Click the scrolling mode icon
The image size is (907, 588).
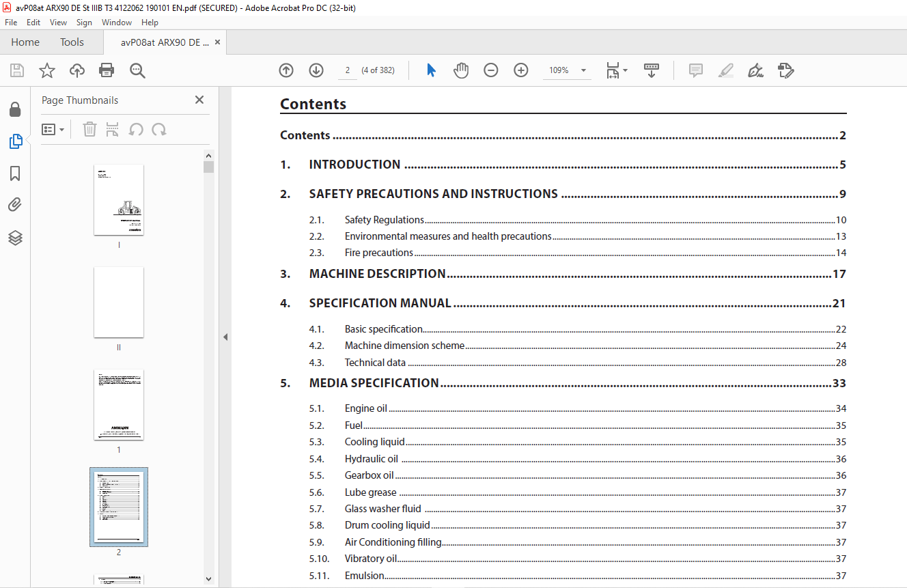pyautogui.click(x=652, y=70)
